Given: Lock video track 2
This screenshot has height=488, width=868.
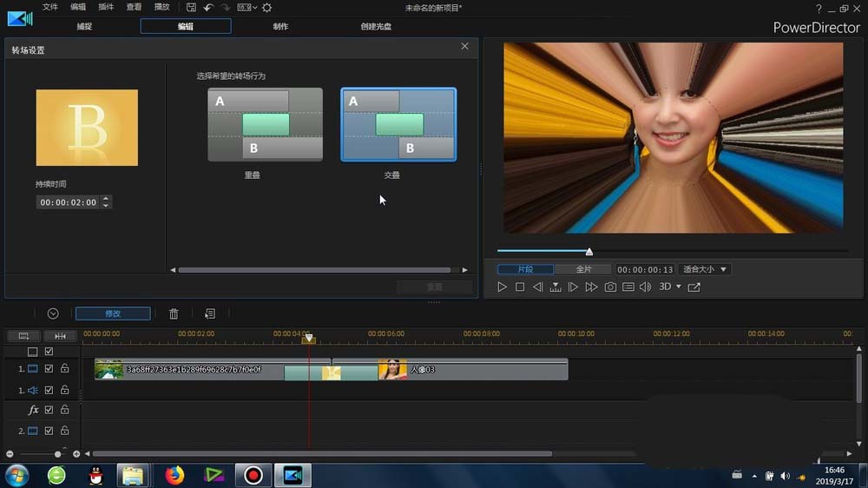Looking at the screenshot, I should tap(65, 431).
